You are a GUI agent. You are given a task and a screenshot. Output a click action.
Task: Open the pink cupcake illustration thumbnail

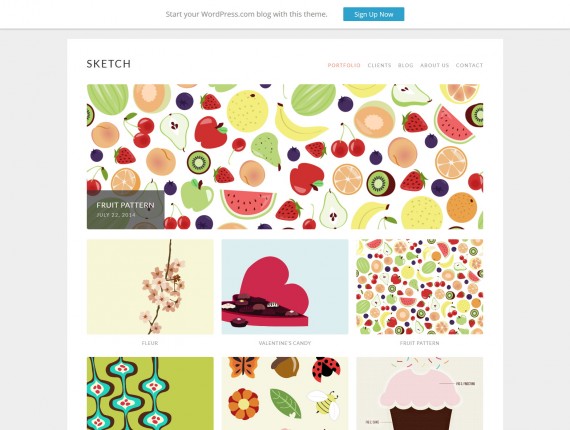(x=420, y=393)
